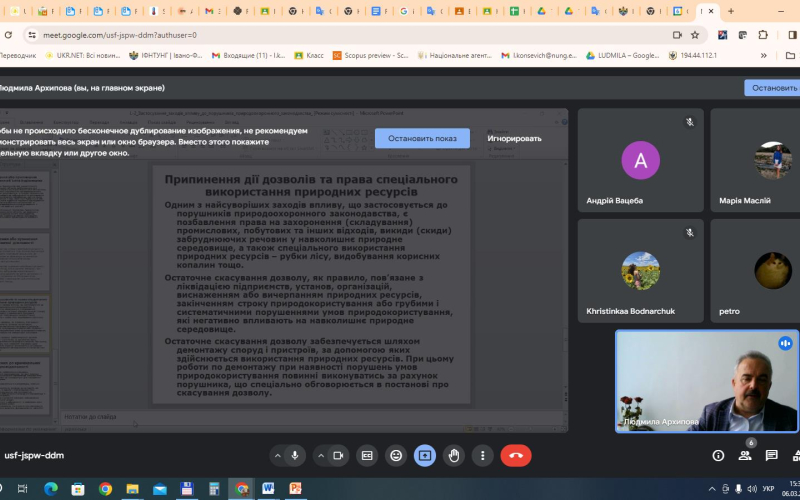800x500 pixels.
Task: Select Андрій Вацеба participant tile
Action: (640, 160)
